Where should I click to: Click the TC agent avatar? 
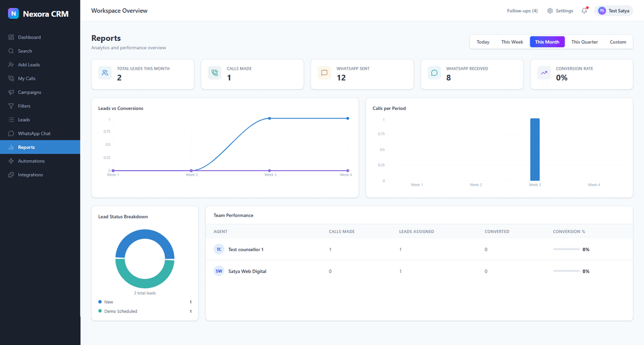[x=218, y=249]
